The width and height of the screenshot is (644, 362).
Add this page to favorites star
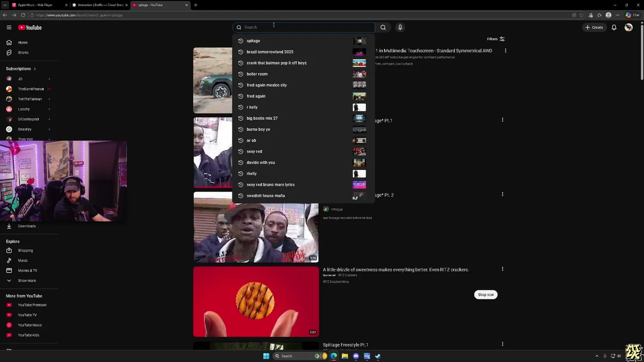point(582,15)
